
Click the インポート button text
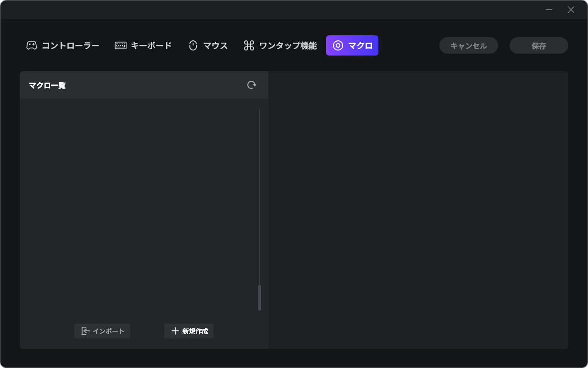pyautogui.click(x=109, y=331)
